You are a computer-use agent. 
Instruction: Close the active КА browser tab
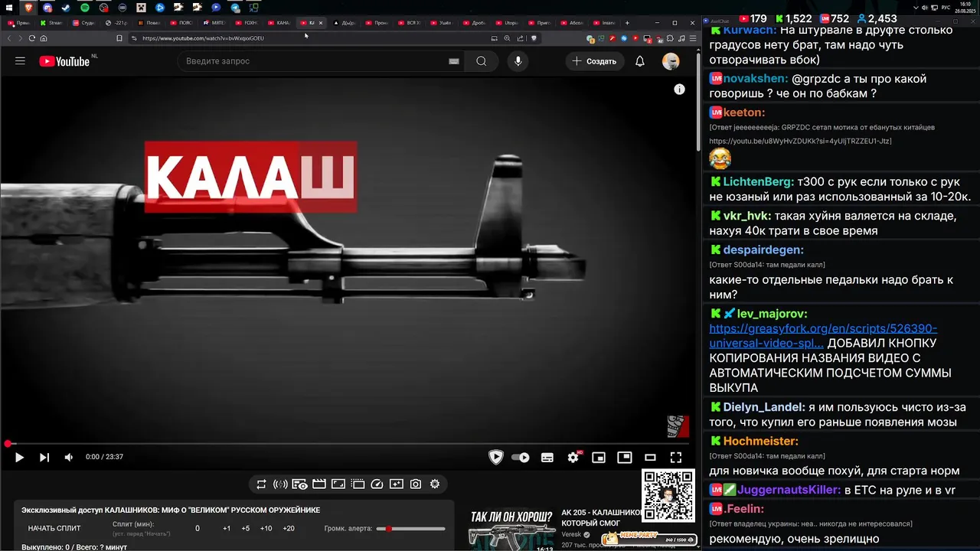pyautogui.click(x=321, y=23)
